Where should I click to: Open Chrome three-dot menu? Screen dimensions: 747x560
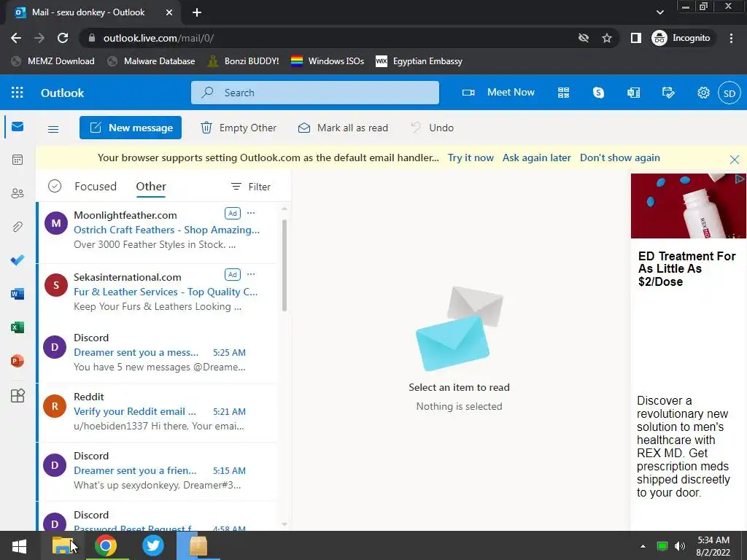[731, 38]
